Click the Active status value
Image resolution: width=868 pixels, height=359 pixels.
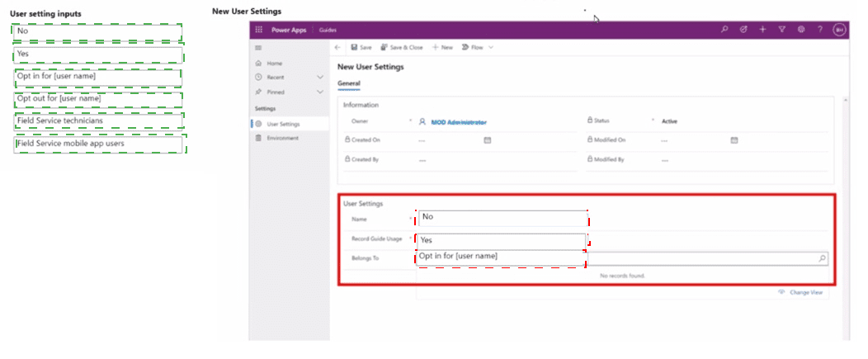pos(669,121)
